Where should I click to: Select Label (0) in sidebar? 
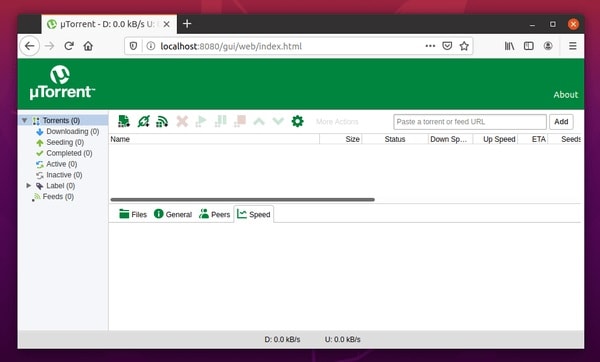point(60,186)
